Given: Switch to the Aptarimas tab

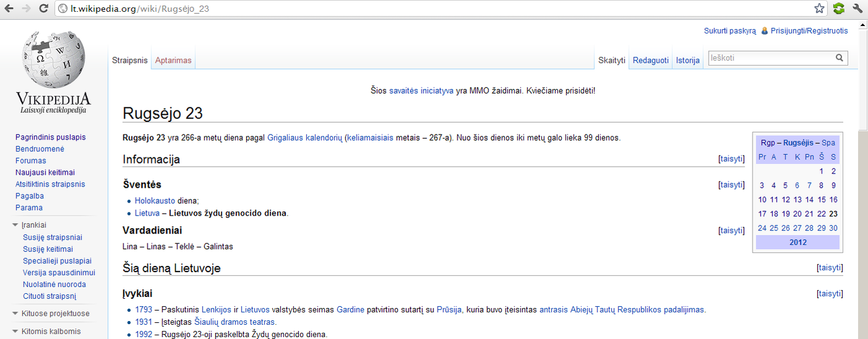Looking at the screenshot, I should [x=174, y=61].
